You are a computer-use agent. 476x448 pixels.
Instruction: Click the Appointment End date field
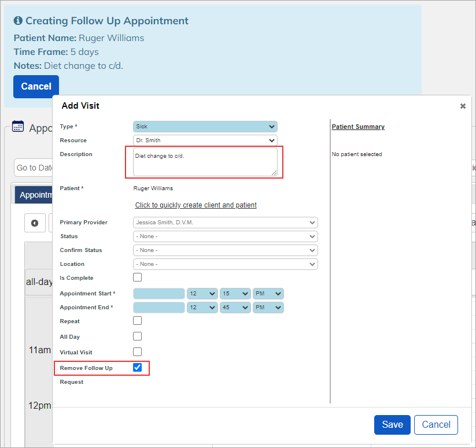[159, 308]
